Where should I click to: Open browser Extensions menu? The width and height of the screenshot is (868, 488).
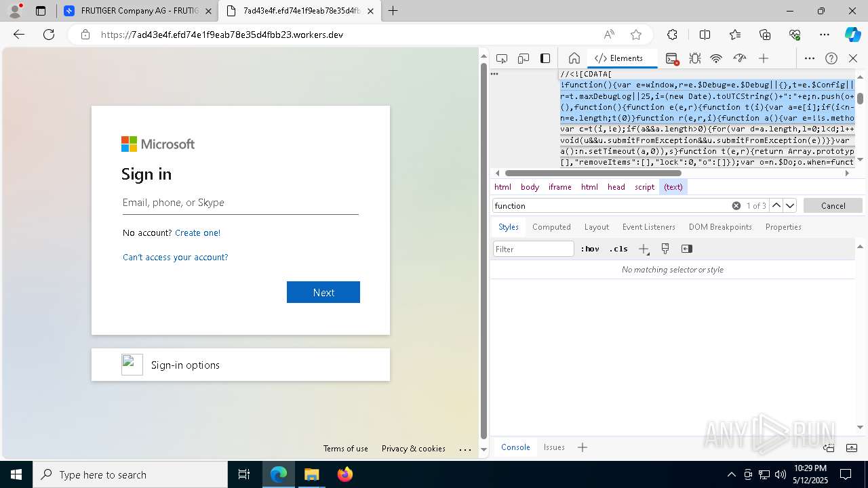pos(672,35)
